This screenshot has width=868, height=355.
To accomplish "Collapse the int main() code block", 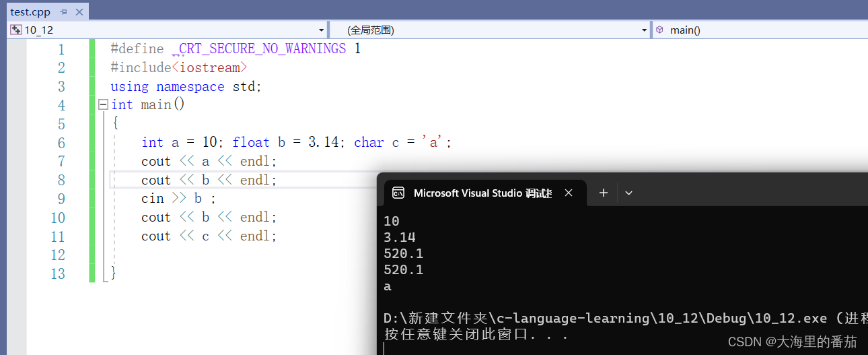I will (x=103, y=105).
